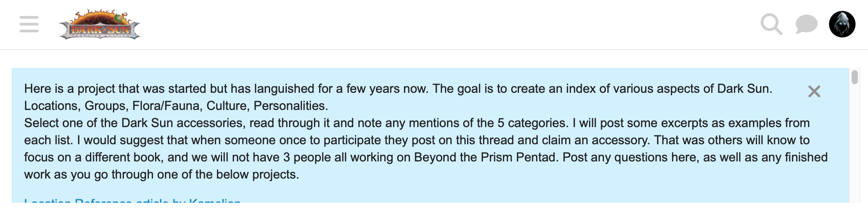868x216 pixels.
Task: Click the banner's vertical scrollbar thumb
Action: point(855,77)
